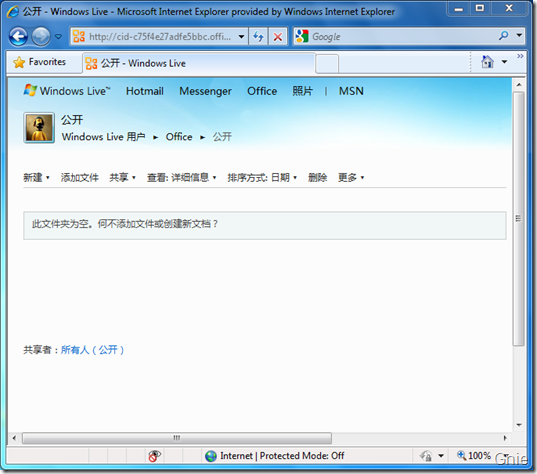Screen dimensions: 537x474
Task: Expand the address bar history dropdown
Action: point(241,36)
